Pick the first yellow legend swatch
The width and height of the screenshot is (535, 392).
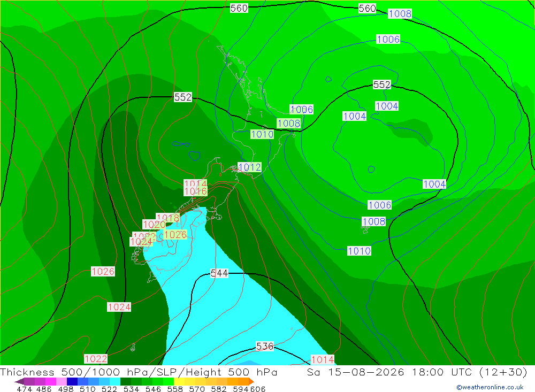coord(179,381)
